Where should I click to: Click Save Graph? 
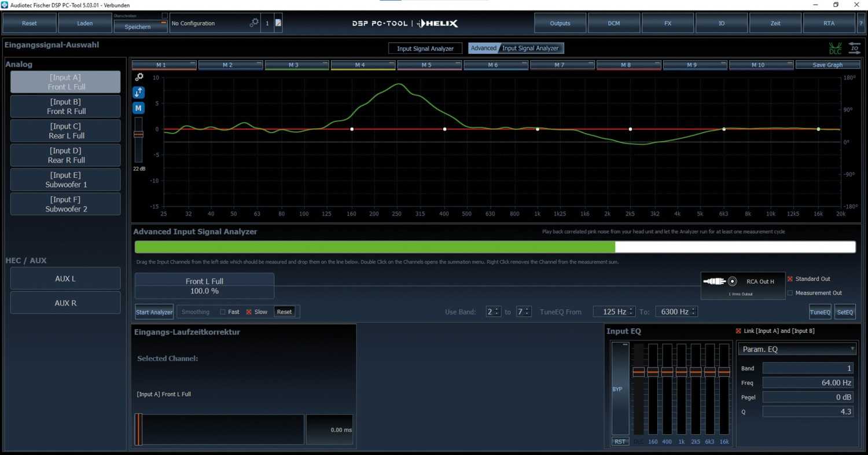[827, 65]
